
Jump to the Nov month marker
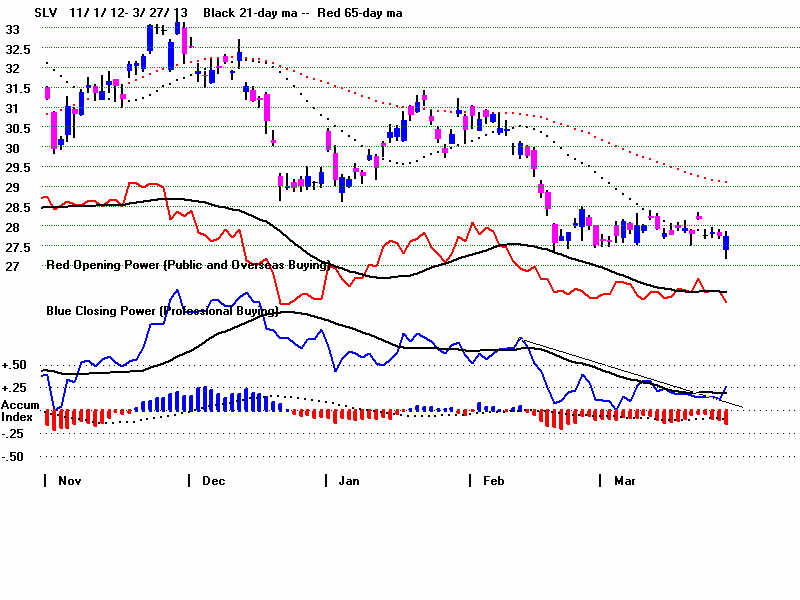point(68,481)
